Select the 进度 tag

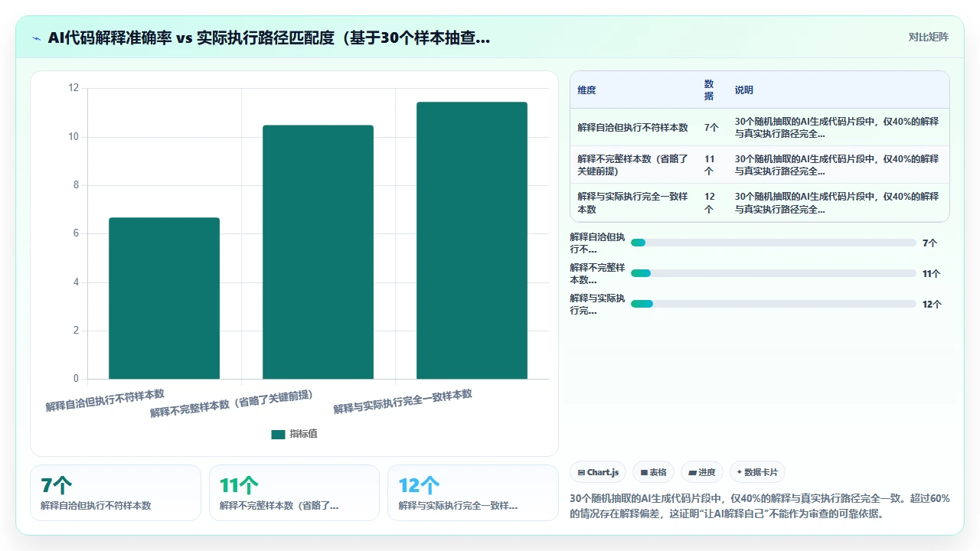point(702,472)
